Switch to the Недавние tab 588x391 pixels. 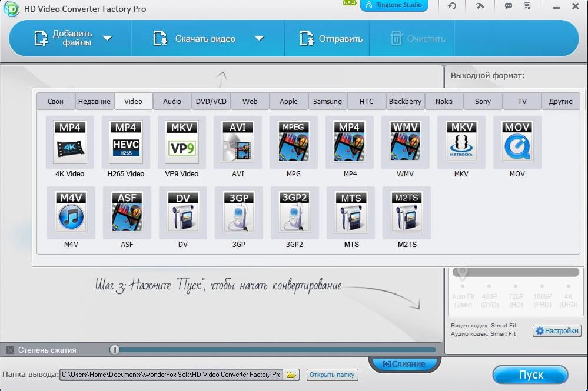pyautogui.click(x=94, y=102)
